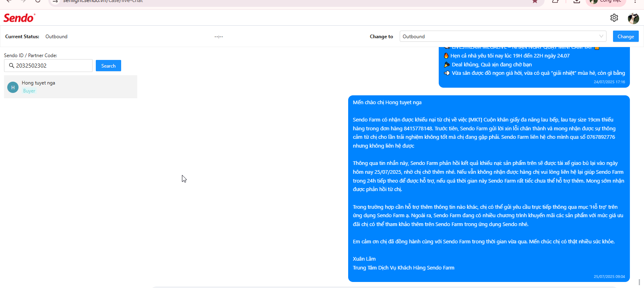644x288 pixels.
Task: Click the Change to label
Action: click(381, 37)
